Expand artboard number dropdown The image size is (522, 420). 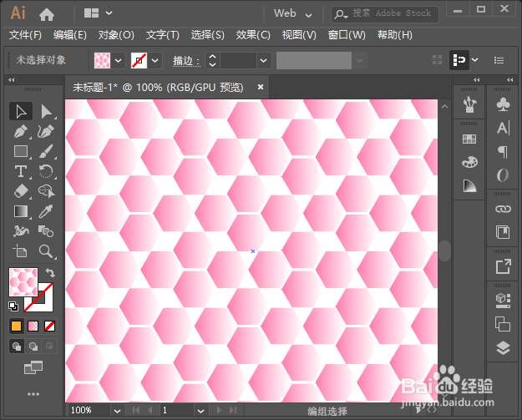point(200,411)
